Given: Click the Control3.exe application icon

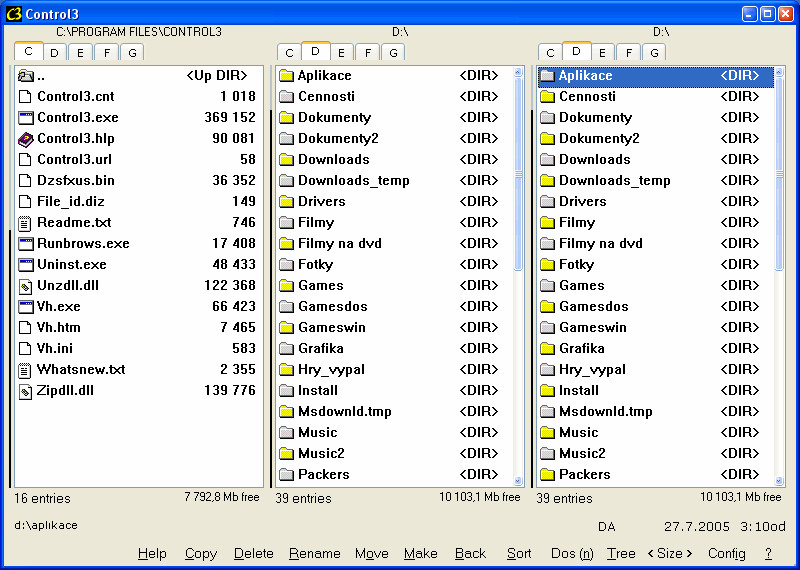Looking at the screenshot, I should [26, 118].
